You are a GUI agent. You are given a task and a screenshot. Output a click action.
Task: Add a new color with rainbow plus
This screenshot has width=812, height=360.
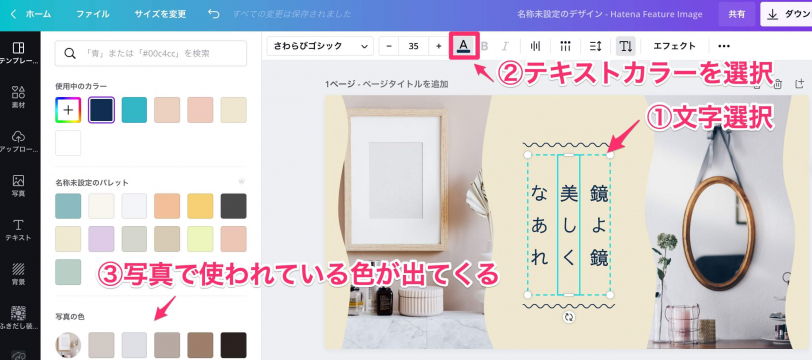coord(68,110)
